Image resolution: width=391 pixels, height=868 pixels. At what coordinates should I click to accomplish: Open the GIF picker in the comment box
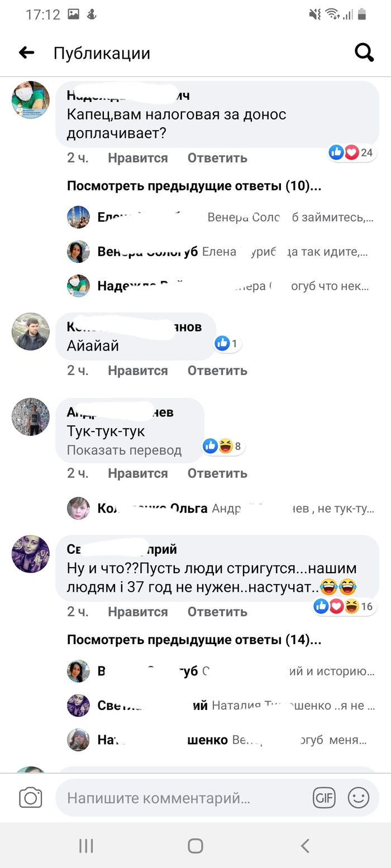tap(324, 798)
